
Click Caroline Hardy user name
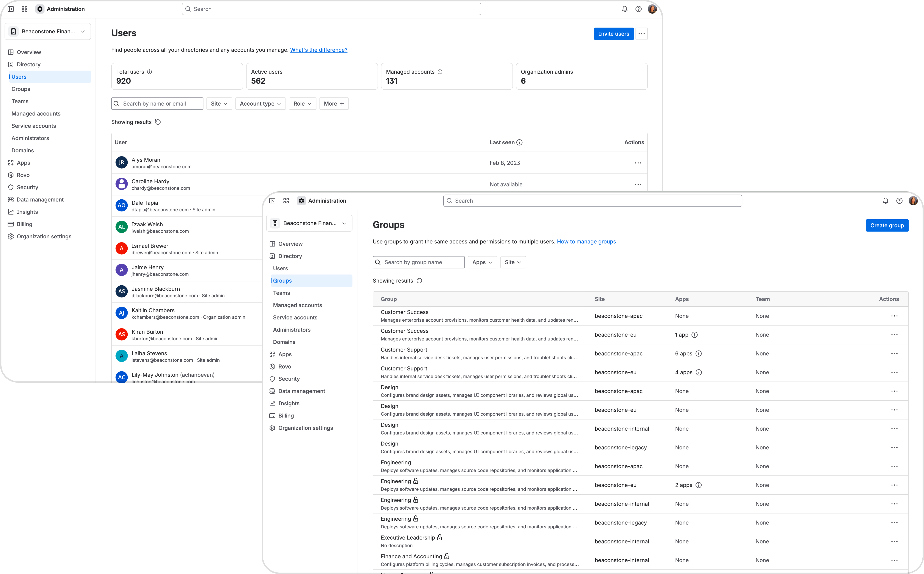(150, 181)
